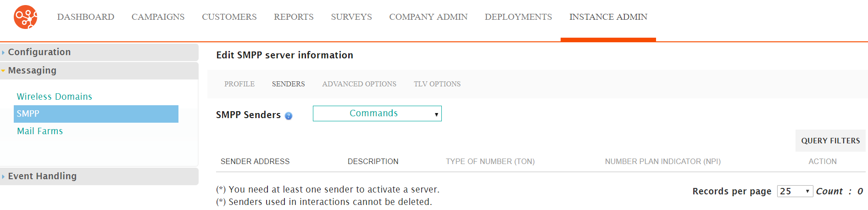Image resolution: width=868 pixels, height=210 pixels.
Task: Click the Query Filters button
Action: (830, 141)
